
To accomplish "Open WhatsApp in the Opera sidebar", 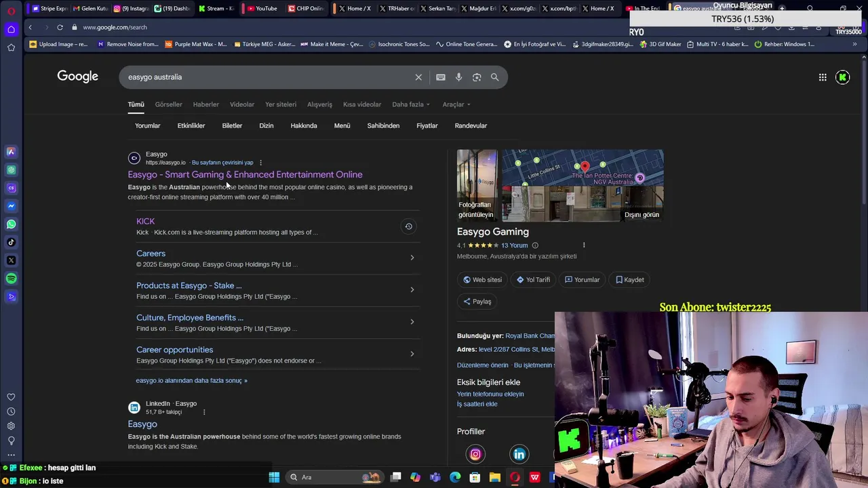I will (x=11, y=224).
